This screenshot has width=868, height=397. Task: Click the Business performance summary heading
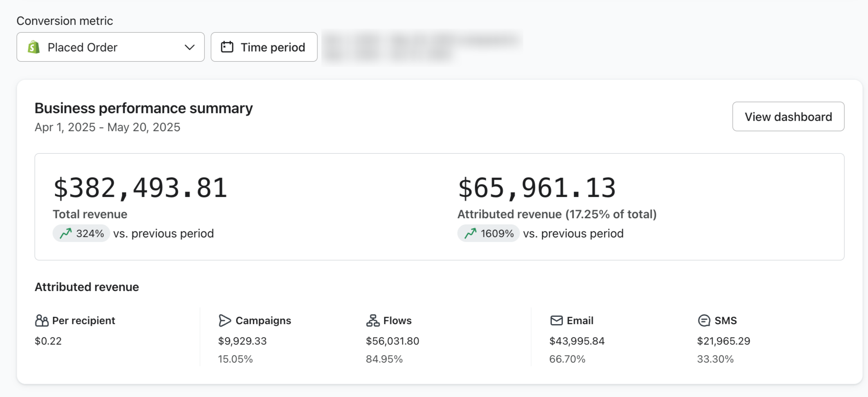(144, 108)
